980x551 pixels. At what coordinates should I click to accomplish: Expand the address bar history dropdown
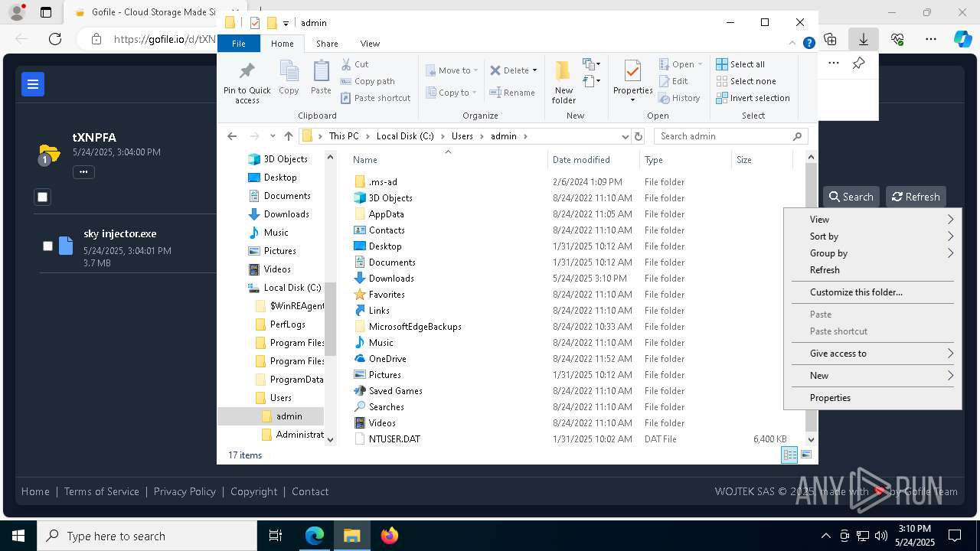(x=625, y=136)
